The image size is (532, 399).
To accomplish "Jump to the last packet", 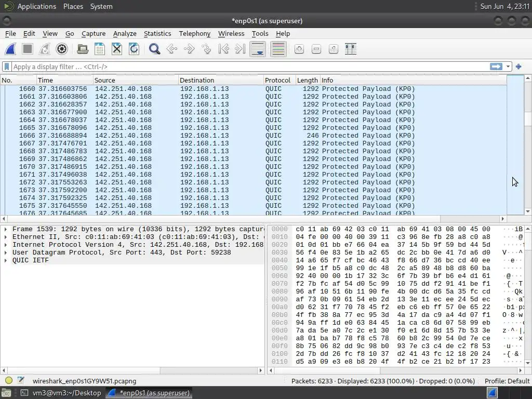I will [x=240, y=49].
